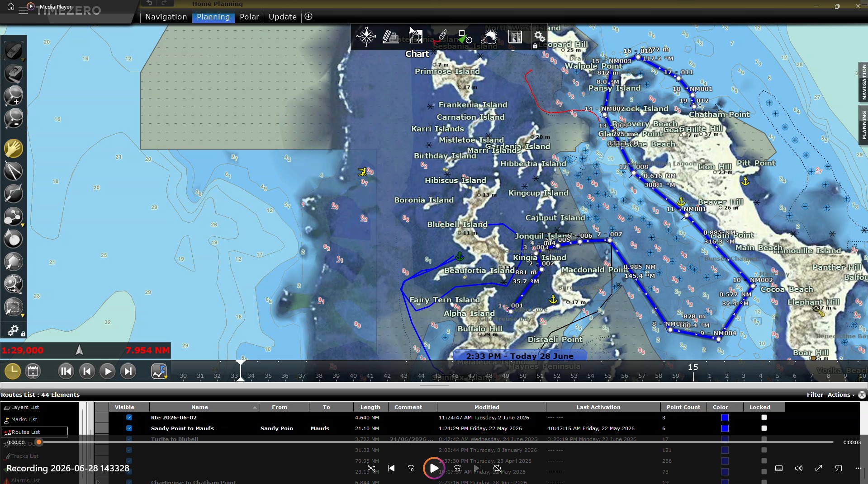
Task: Click the second boat view tool
Action: click(x=13, y=74)
